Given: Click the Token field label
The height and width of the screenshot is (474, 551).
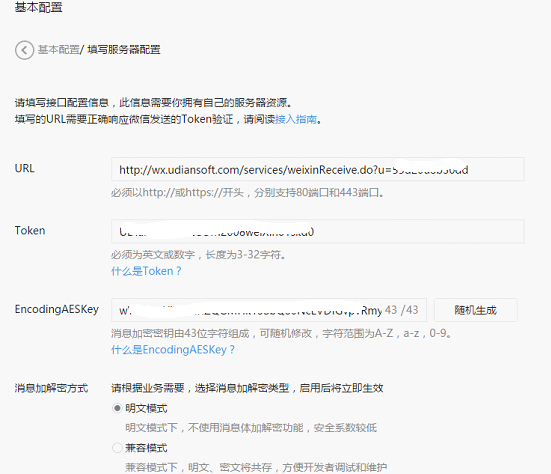Looking at the screenshot, I should [30, 231].
